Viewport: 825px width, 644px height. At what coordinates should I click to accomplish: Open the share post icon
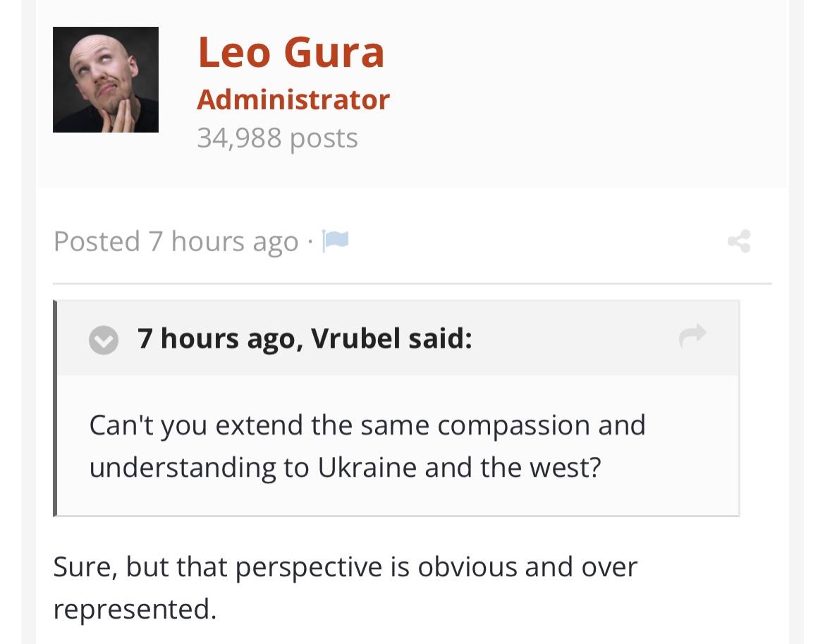tap(739, 241)
